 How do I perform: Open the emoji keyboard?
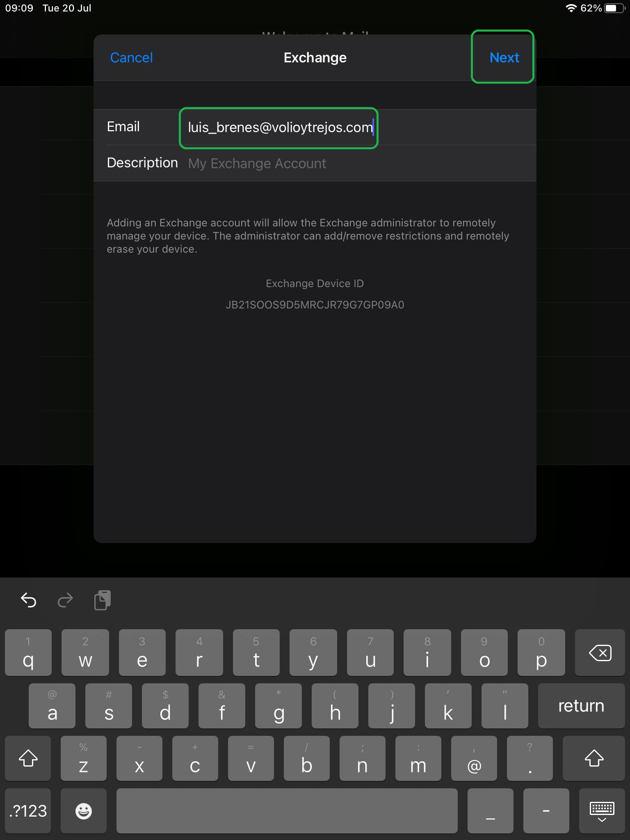point(84,810)
